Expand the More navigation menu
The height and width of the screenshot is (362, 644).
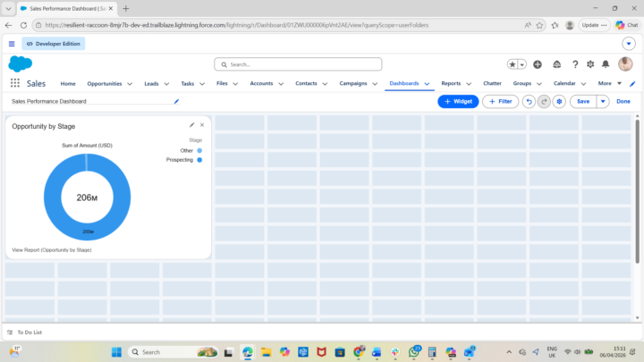click(609, 83)
